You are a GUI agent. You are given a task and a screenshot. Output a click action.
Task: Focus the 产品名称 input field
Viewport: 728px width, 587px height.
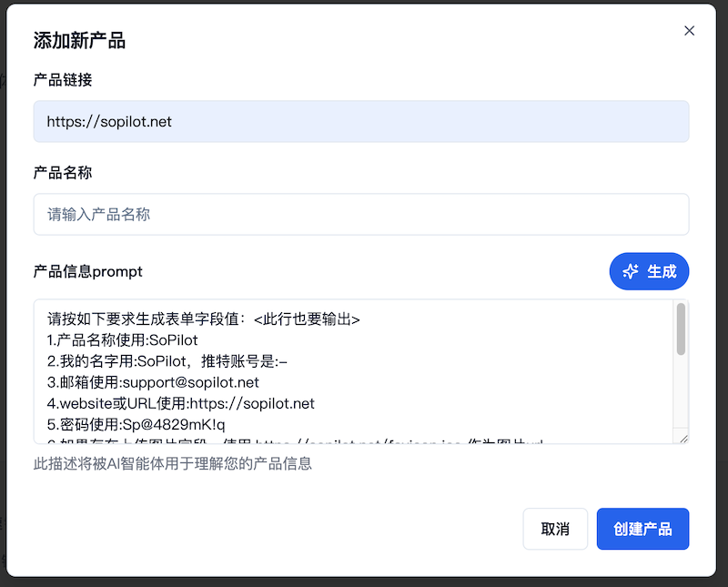click(360, 214)
